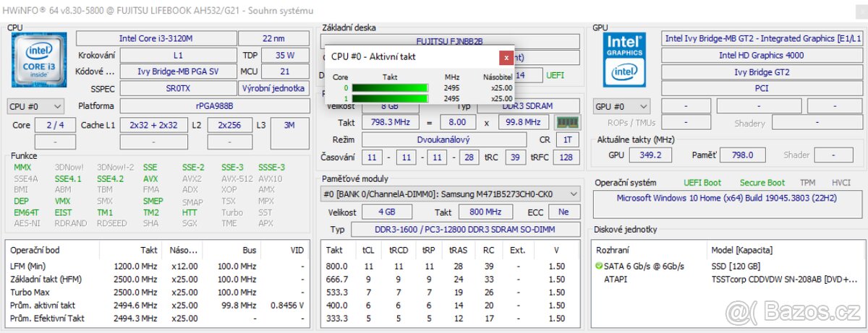The width and height of the screenshot is (868, 333).
Task: Click the CR value 1T
Action: (568, 139)
